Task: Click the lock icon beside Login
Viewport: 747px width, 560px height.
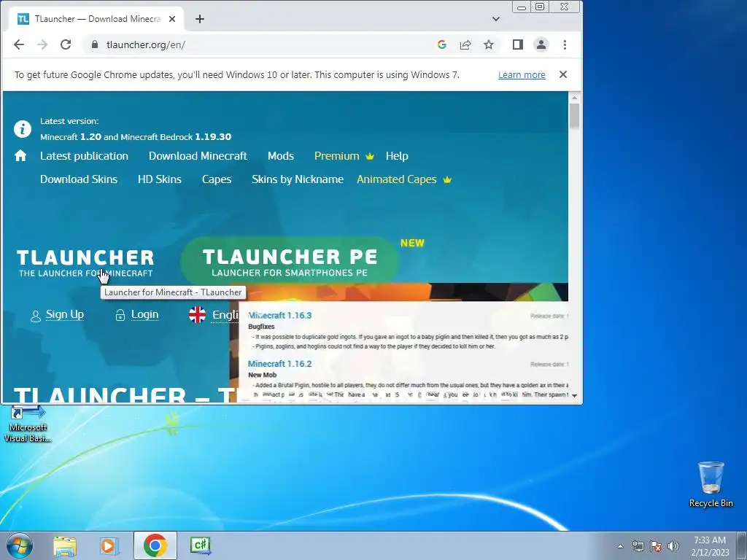Action: coord(120,315)
